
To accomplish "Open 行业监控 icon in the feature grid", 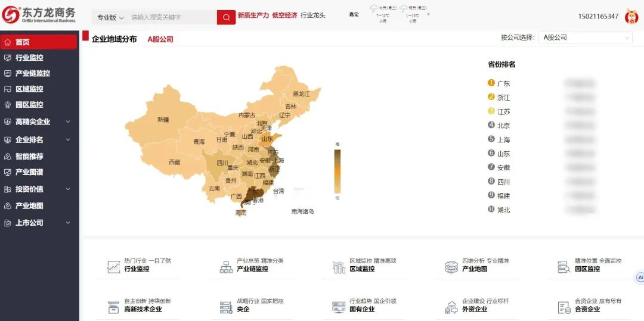I will [x=113, y=267].
